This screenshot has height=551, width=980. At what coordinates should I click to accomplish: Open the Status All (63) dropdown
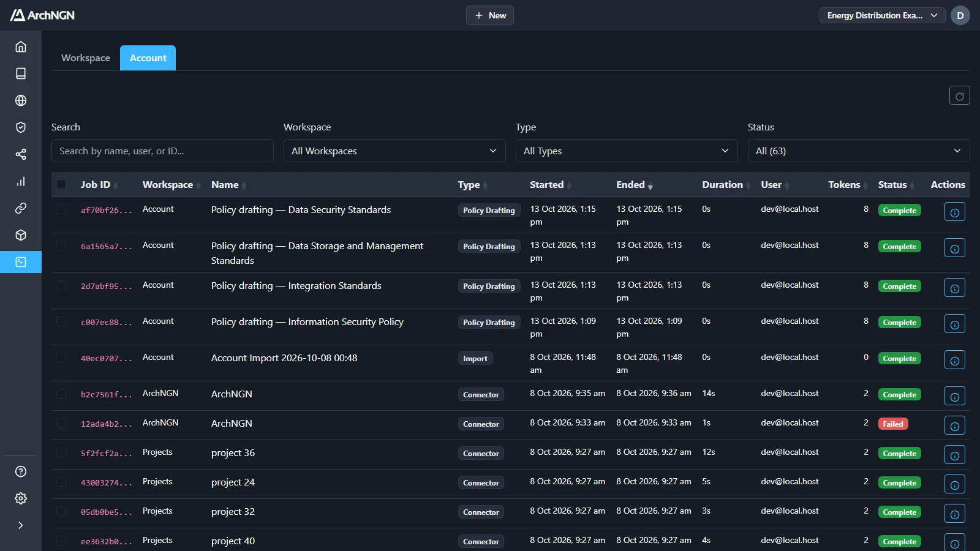859,151
